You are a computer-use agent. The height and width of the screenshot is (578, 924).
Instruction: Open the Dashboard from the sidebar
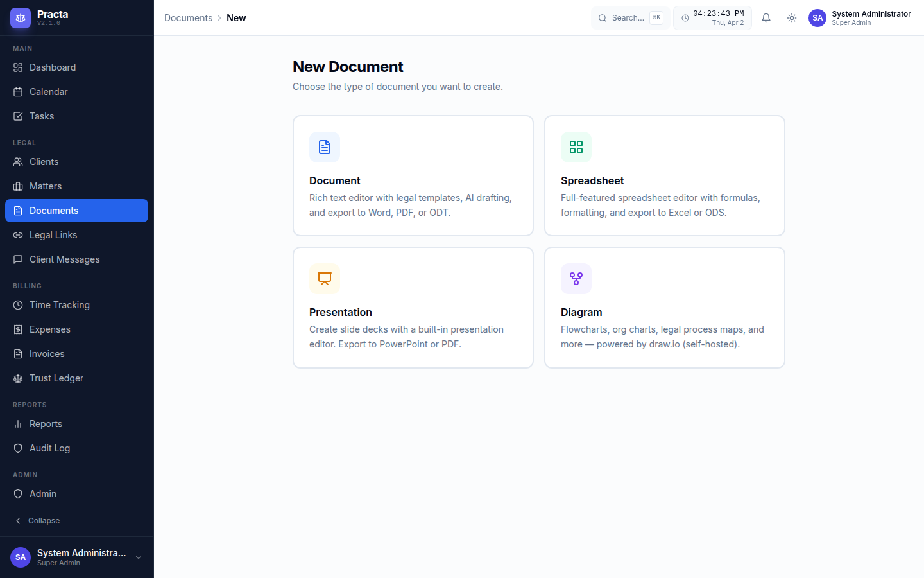[52, 67]
